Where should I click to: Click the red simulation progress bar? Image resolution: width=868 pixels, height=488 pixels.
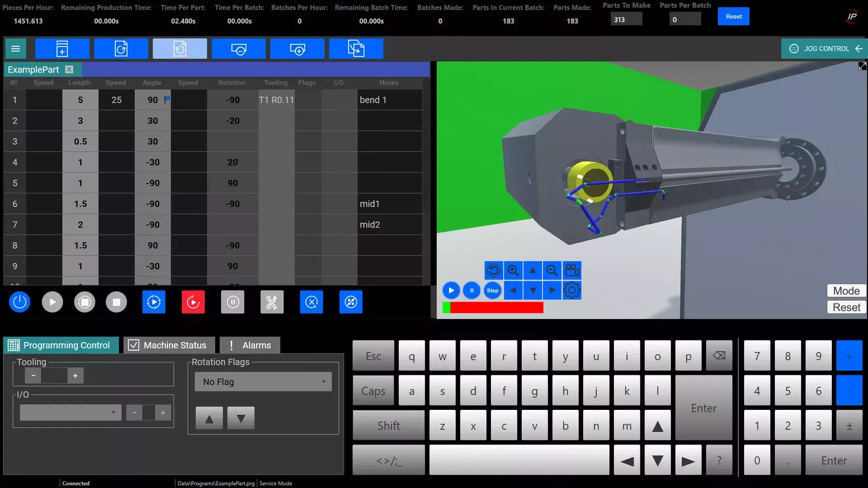click(x=496, y=307)
